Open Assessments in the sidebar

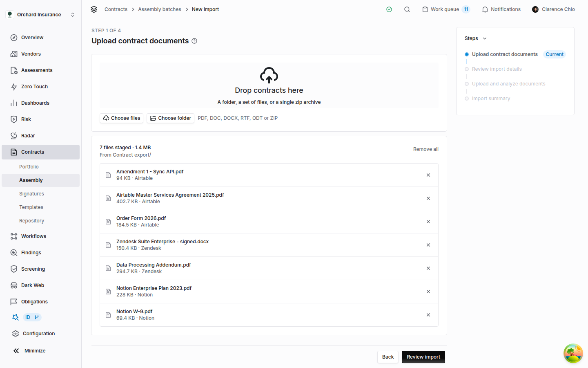pyautogui.click(x=40, y=70)
